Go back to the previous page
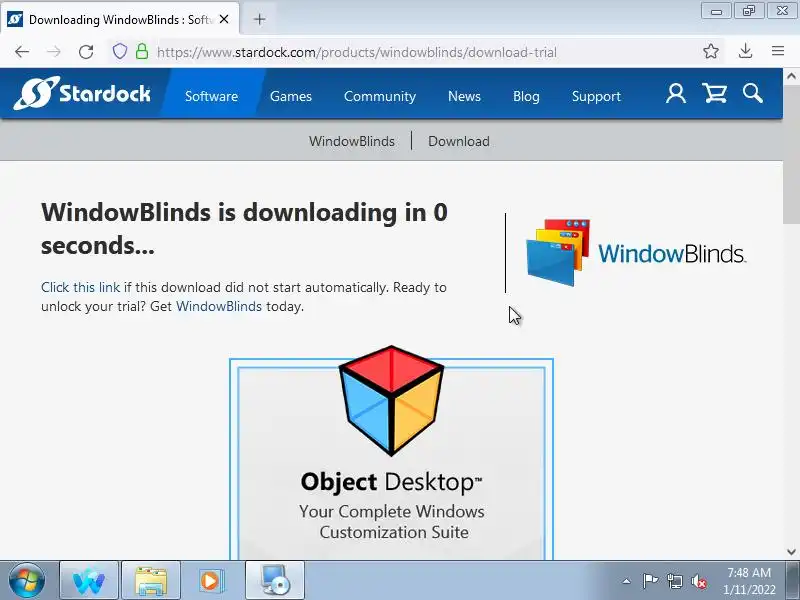This screenshot has width=800, height=600. (22, 52)
